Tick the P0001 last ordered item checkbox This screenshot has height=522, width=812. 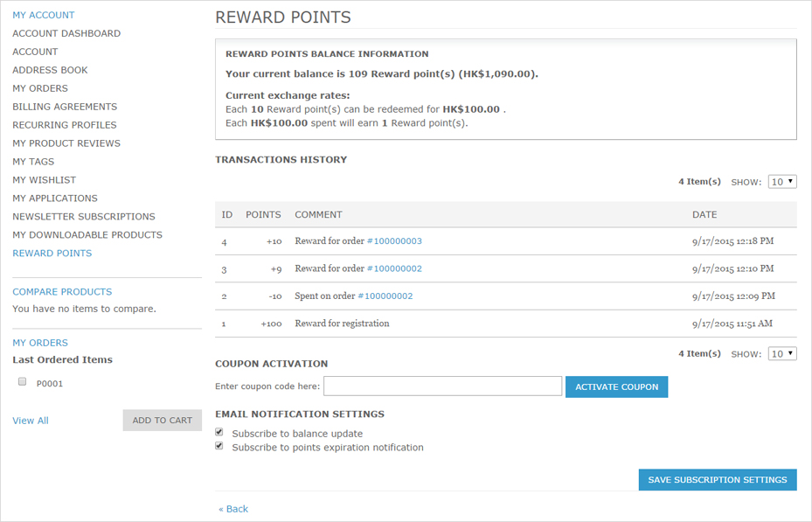22,381
